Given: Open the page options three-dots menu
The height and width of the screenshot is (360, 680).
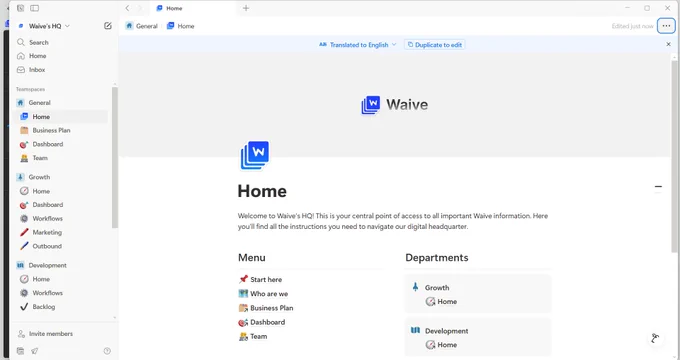Looking at the screenshot, I should 666,26.
